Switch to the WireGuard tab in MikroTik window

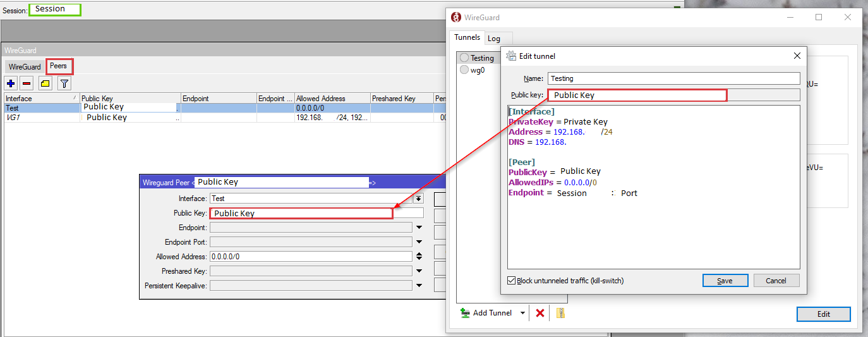coord(25,66)
